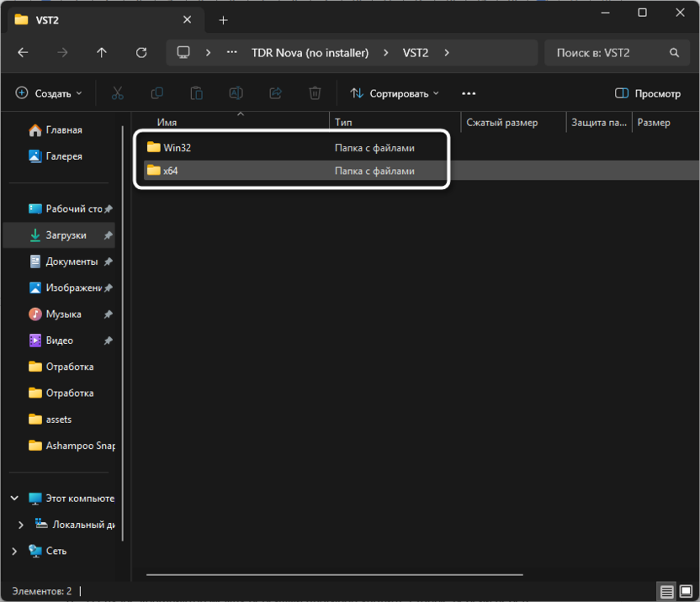700x602 pixels.
Task: Click the Delete trash bin icon
Action: [x=315, y=93]
